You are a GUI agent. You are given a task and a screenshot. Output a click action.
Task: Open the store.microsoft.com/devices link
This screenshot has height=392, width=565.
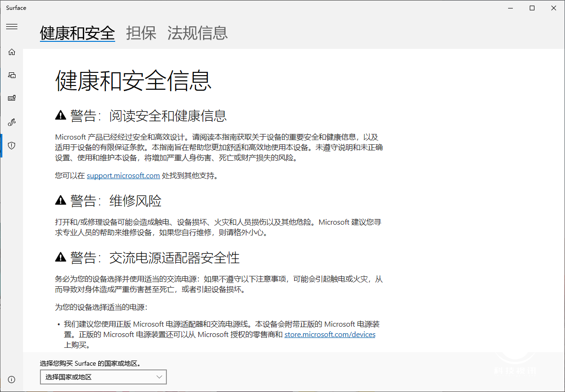tap(330, 335)
